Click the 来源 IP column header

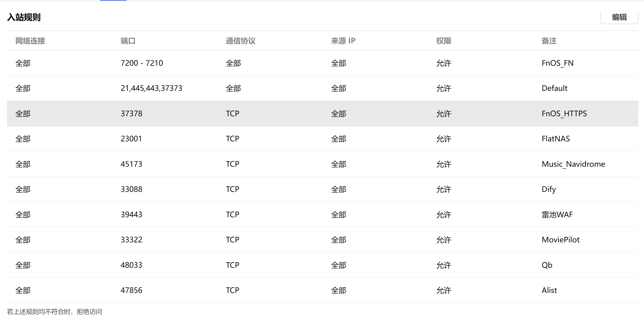pos(343,41)
